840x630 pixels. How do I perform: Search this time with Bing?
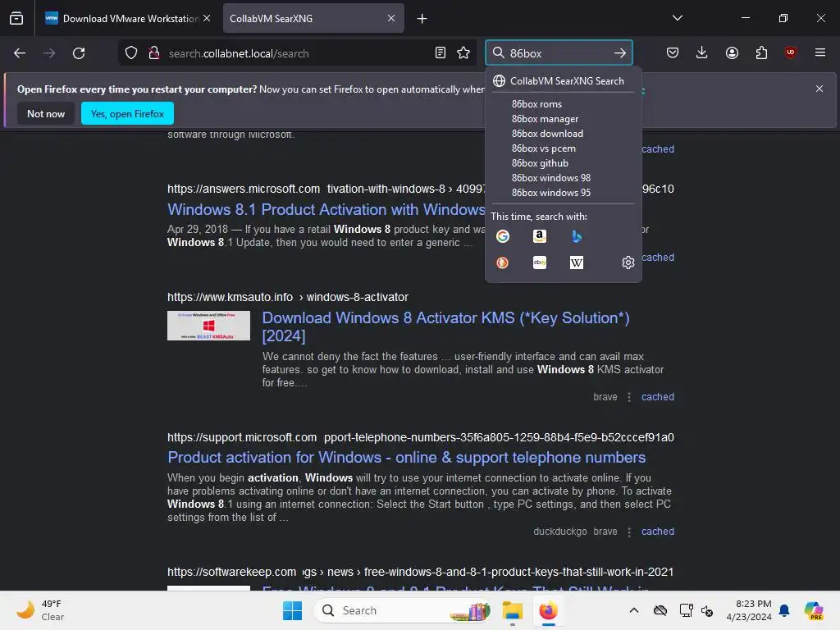click(x=577, y=236)
